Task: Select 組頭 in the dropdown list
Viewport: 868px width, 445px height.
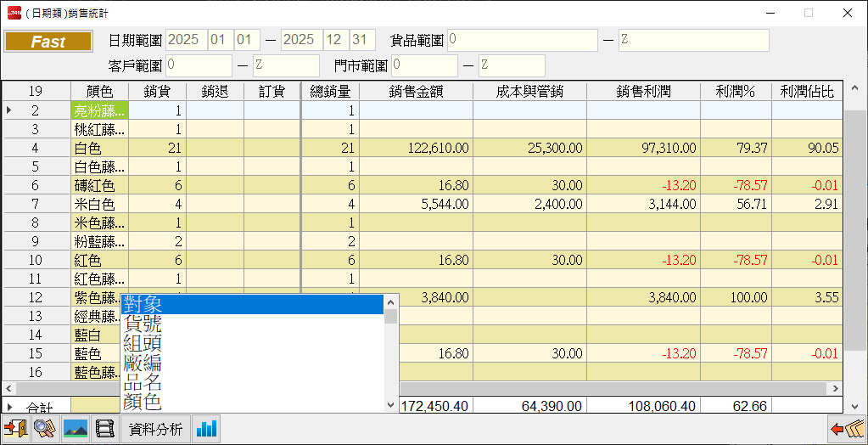Action: (253, 343)
